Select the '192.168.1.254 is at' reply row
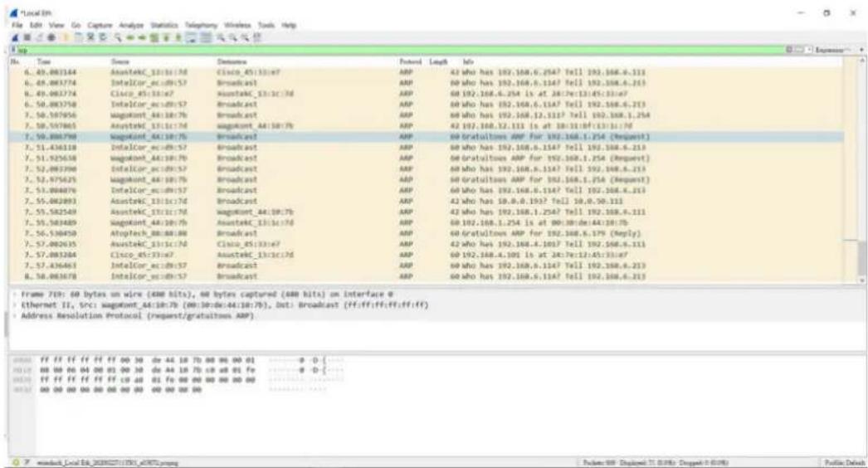 [426, 222]
